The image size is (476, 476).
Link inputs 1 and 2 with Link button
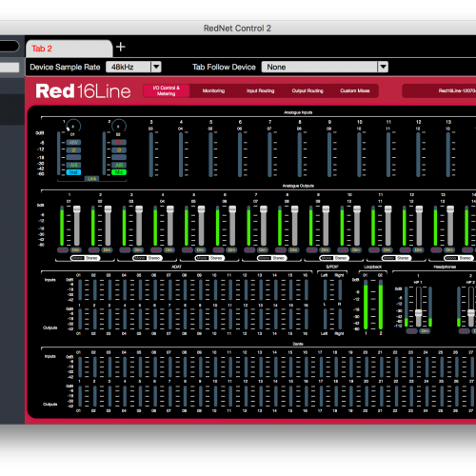tap(91, 179)
